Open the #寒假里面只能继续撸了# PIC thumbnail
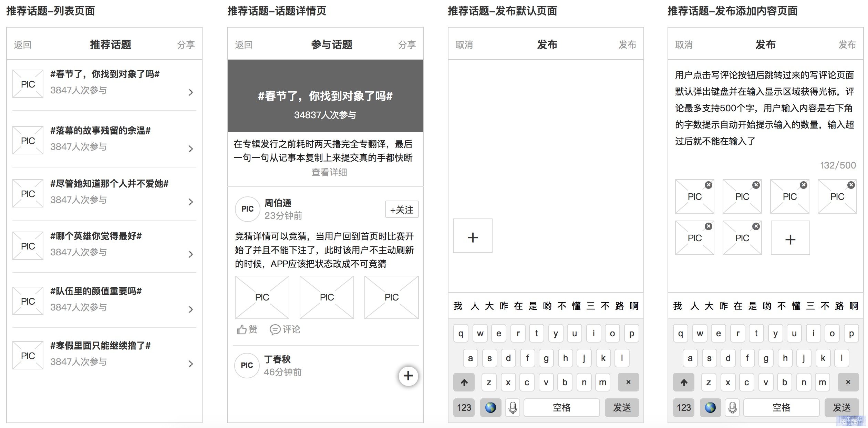Screen dimensions: 868x428 28,355
